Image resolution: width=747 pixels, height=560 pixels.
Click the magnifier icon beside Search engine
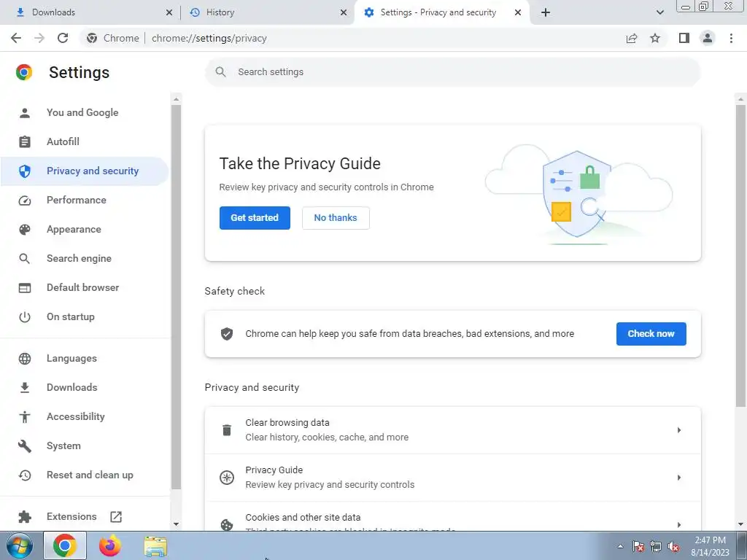click(24, 259)
